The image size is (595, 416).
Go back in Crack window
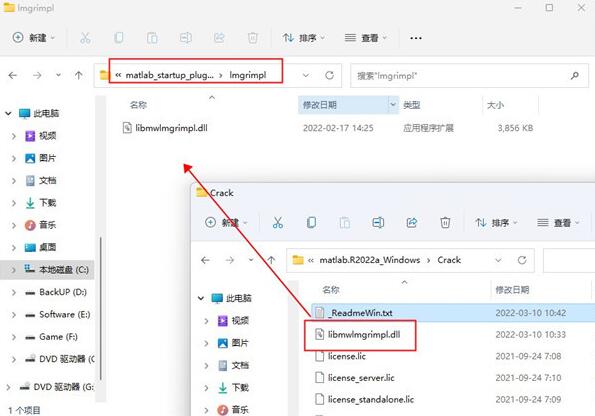click(x=205, y=260)
